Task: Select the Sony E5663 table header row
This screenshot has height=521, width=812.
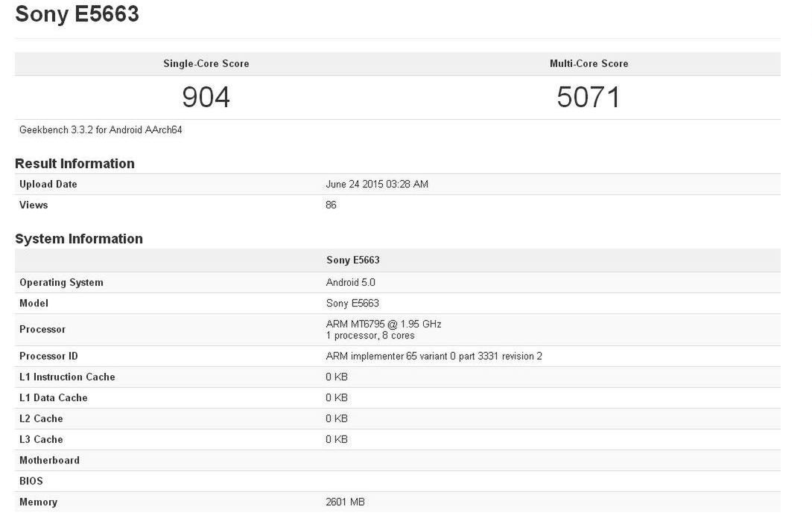Action: point(353,260)
